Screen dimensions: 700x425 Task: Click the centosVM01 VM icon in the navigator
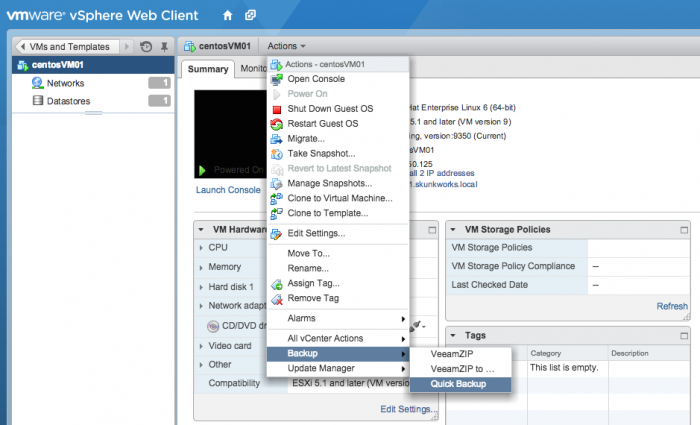coord(22,65)
